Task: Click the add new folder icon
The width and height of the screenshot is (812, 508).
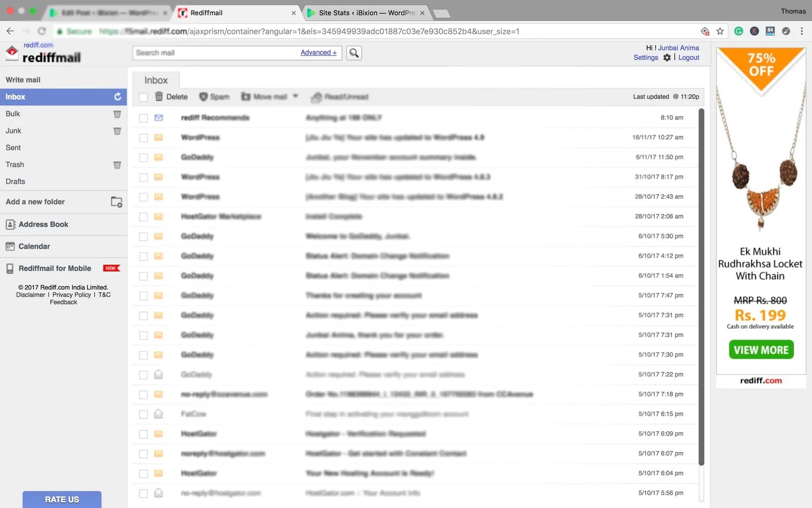Action: 117,202
